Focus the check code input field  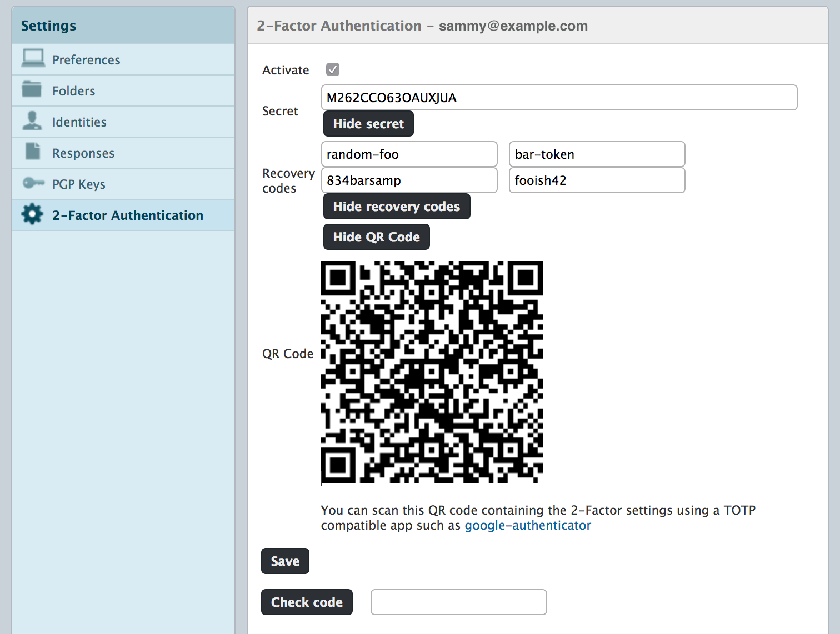pos(458,602)
